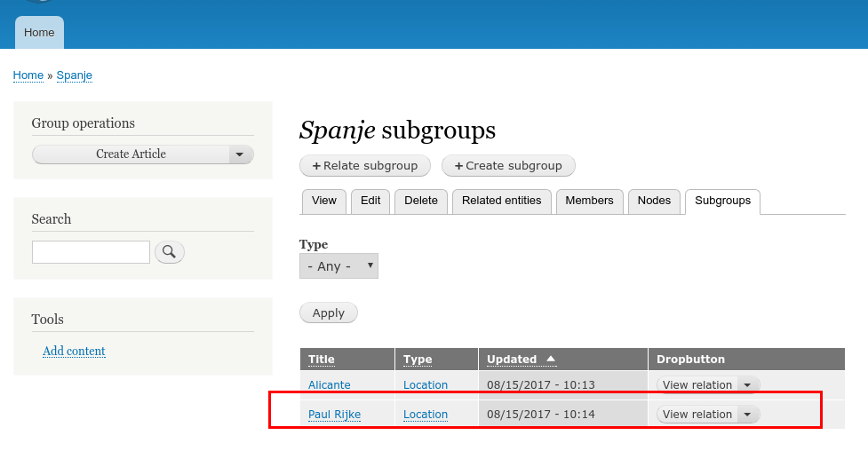Go to the Edit tab
This screenshot has height=451, width=868.
point(370,201)
